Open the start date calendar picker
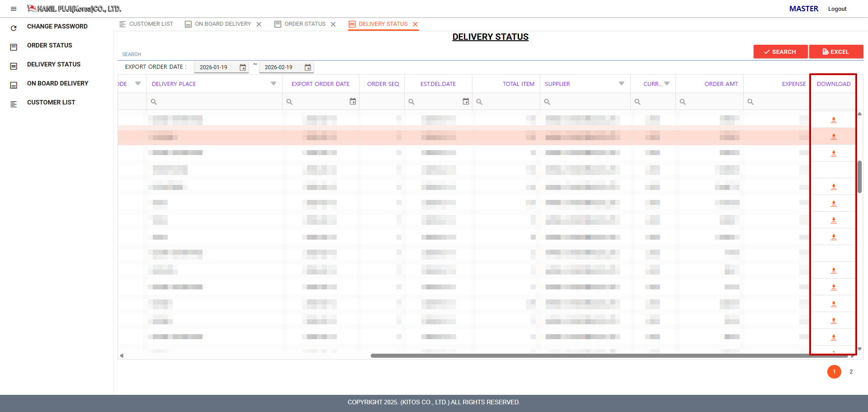 pyautogui.click(x=243, y=67)
